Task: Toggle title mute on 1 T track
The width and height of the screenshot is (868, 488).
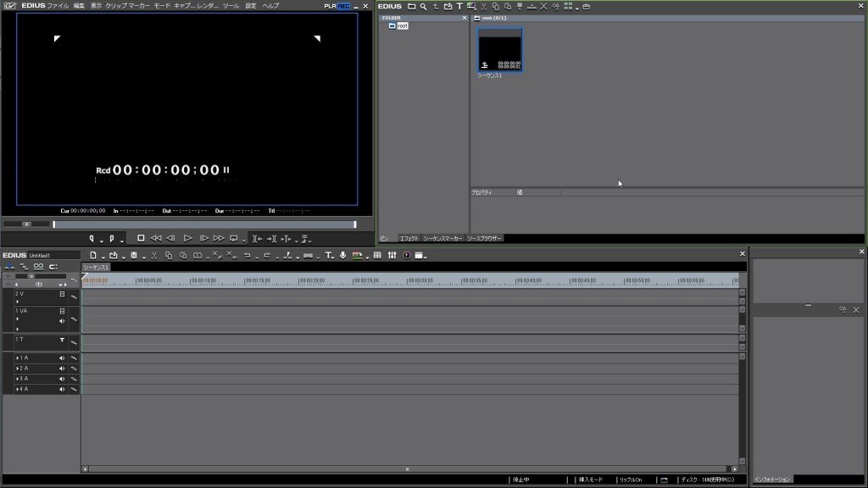Action: 62,340
